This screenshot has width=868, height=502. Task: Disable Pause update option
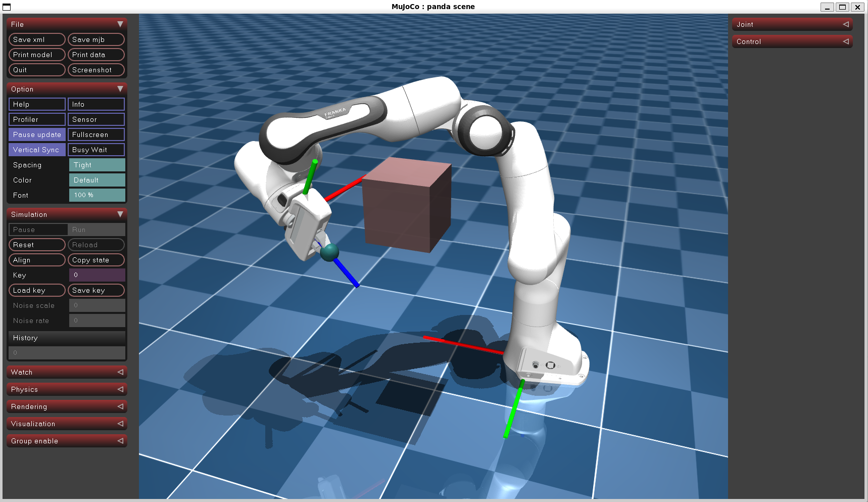click(37, 134)
